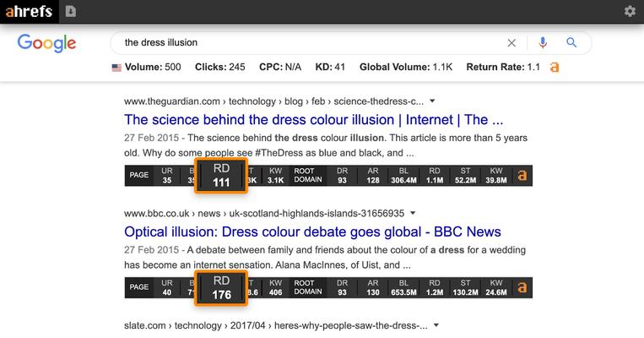Click ROOT DOMAIN label on BBC bar
644x338 pixels.
click(308, 287)
